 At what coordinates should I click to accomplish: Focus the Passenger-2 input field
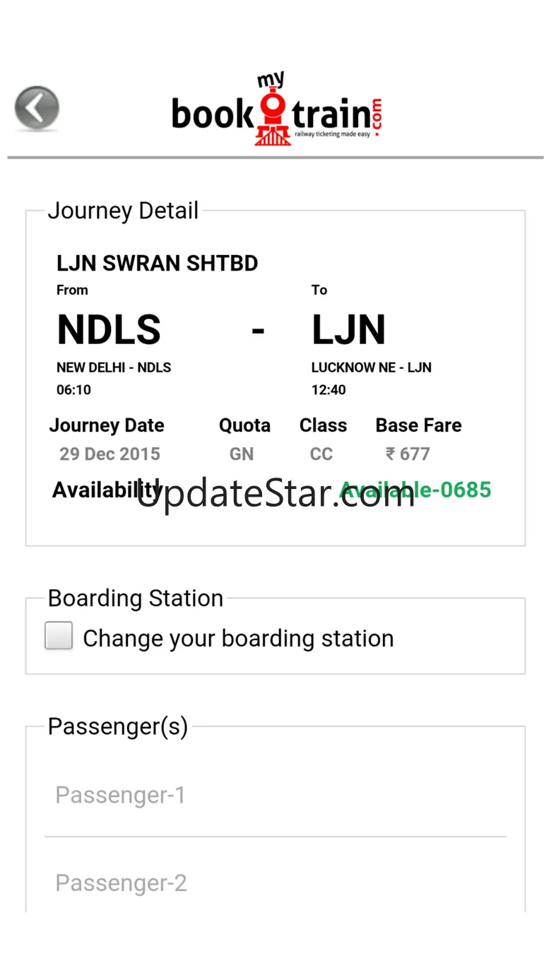point(275,882)
